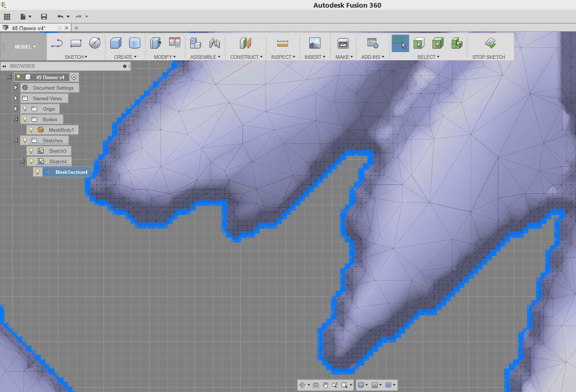Click the Joint assemble icon
Image resolution: width=576 pixels, height=392 pixels.
click(x=215, y=43)
